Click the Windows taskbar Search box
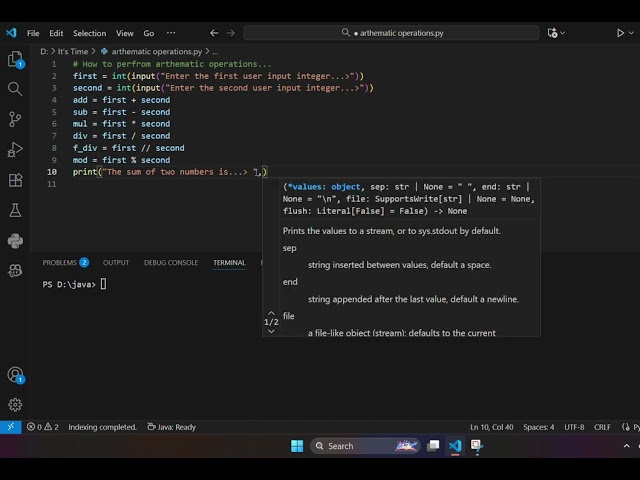640x480 pixels. (x=366, y=446)
